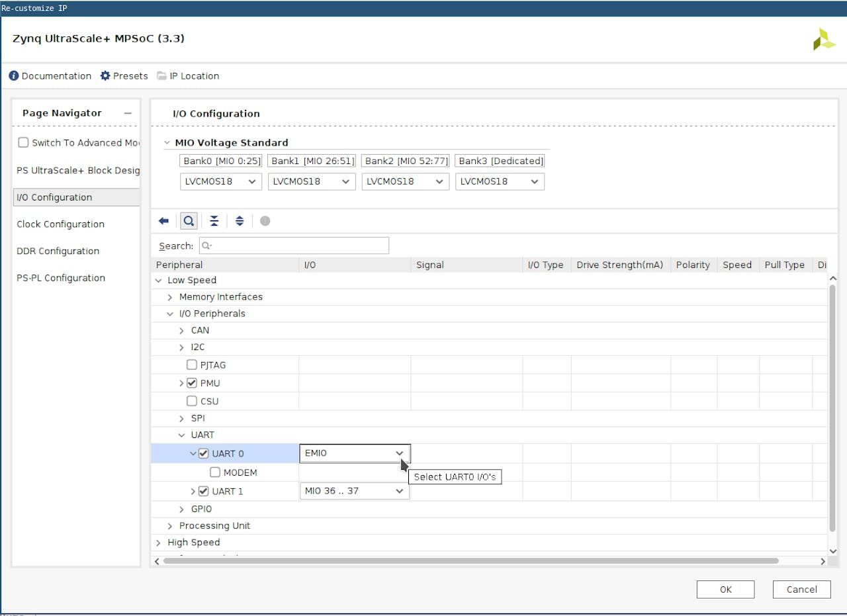Viewport: 847px width, 616px height.
Task: Open Bank3 Dedicated voltage dropdown
Action: pos(500,181)
